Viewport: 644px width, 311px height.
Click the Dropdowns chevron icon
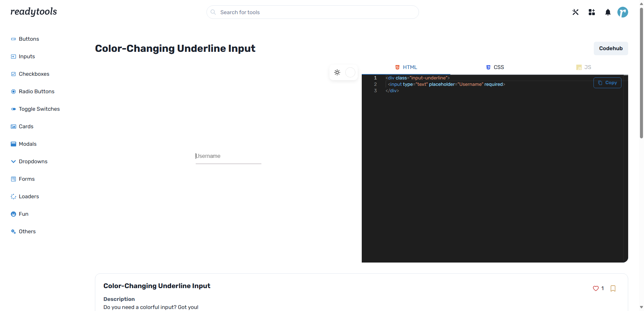point(13,162)
